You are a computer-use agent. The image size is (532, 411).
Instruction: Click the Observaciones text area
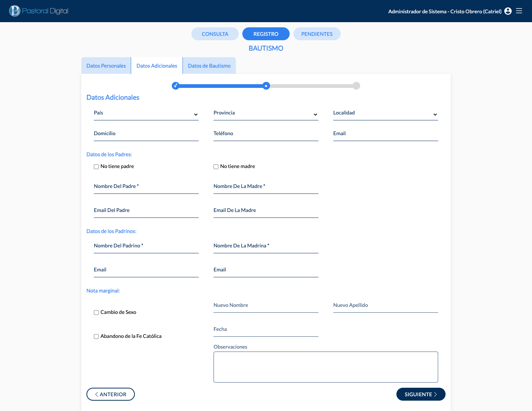click(x=326, y=367)
